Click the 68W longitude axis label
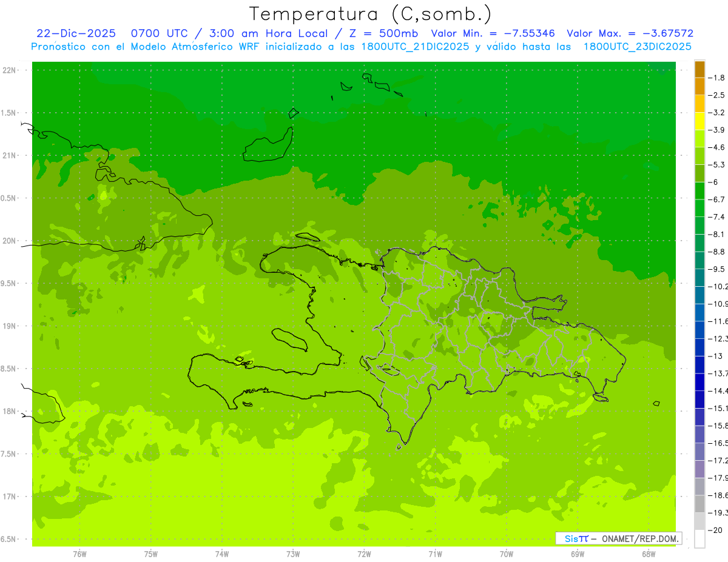Screen dimensions: 728x562 pos(649,554)
